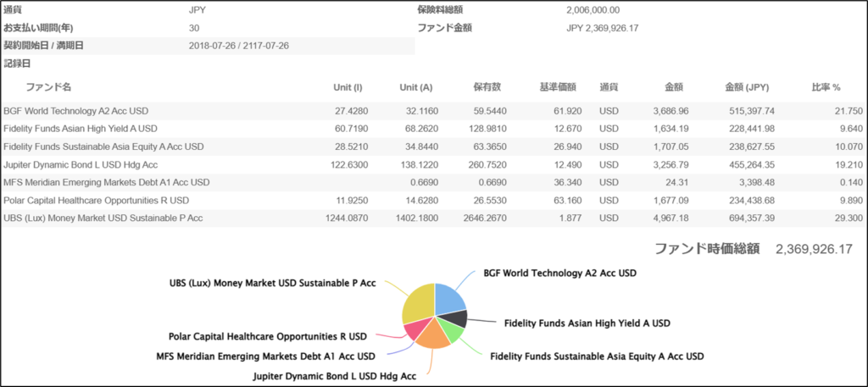Click the pie label Polar Capital Healthcare Opportunities
Screen dimensions: 868x387
267,336
